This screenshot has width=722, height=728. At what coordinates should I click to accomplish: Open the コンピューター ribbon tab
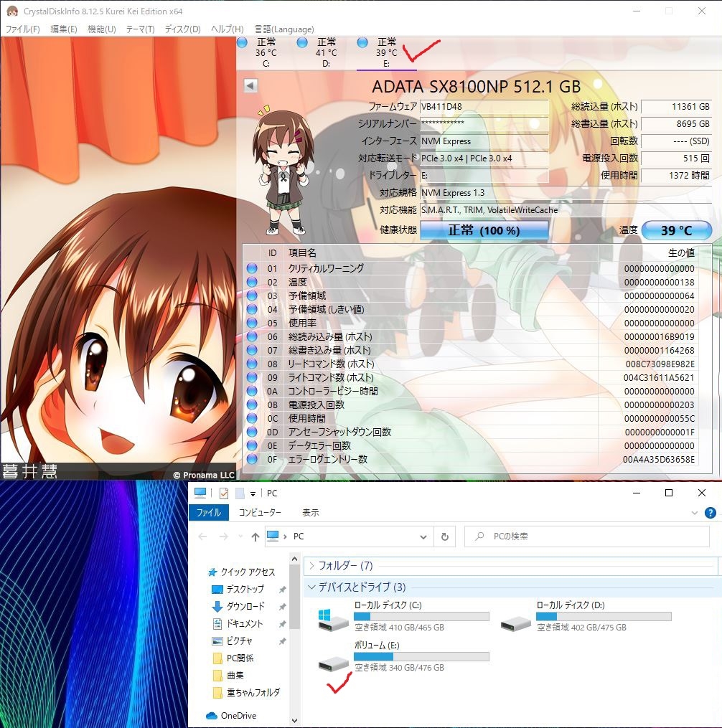coord(260,513)
